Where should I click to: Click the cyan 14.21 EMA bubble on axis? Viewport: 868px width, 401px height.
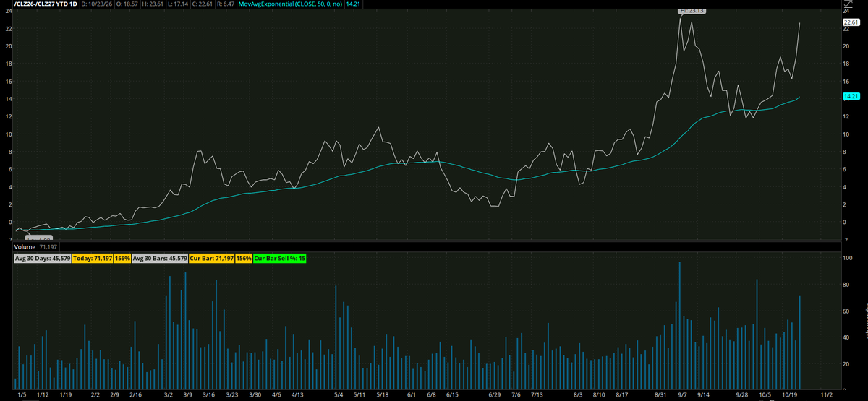click(x=851, y=96)
